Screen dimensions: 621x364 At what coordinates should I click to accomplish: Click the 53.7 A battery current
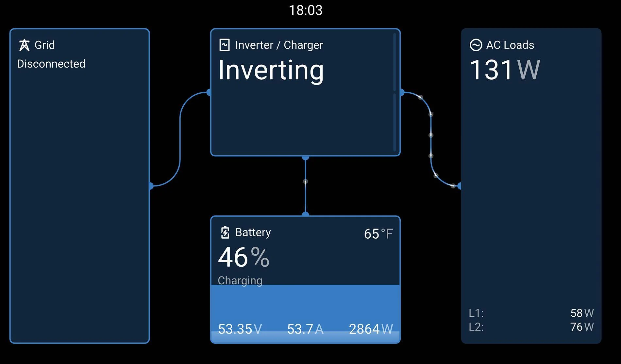[305, 329]
